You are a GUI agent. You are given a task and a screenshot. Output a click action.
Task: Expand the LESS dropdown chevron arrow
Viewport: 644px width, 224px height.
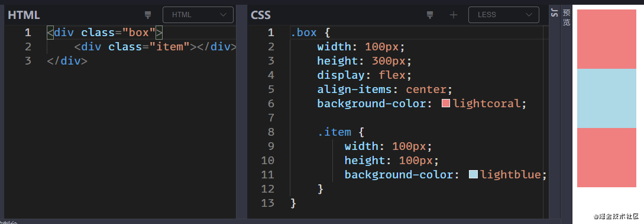click(529, 15)
